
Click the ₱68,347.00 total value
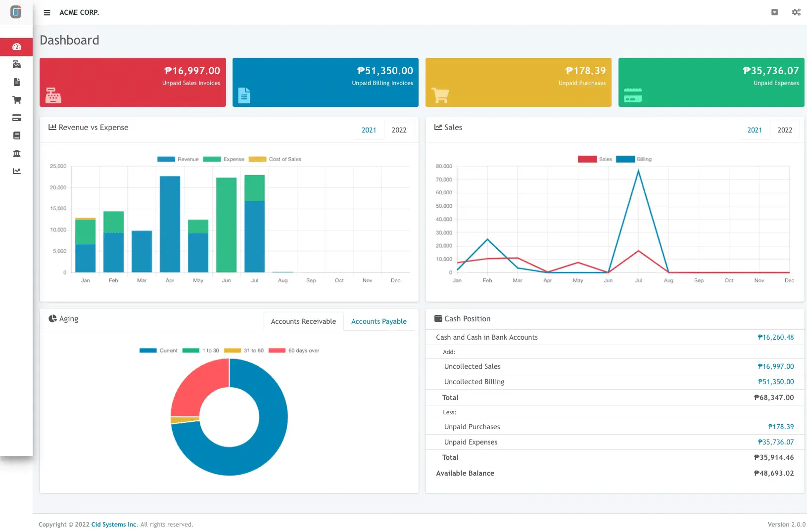pos(774,398)
